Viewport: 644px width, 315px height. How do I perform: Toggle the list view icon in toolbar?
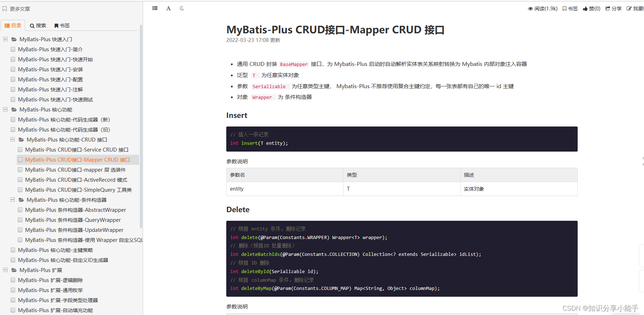click(x=155, y=8)
